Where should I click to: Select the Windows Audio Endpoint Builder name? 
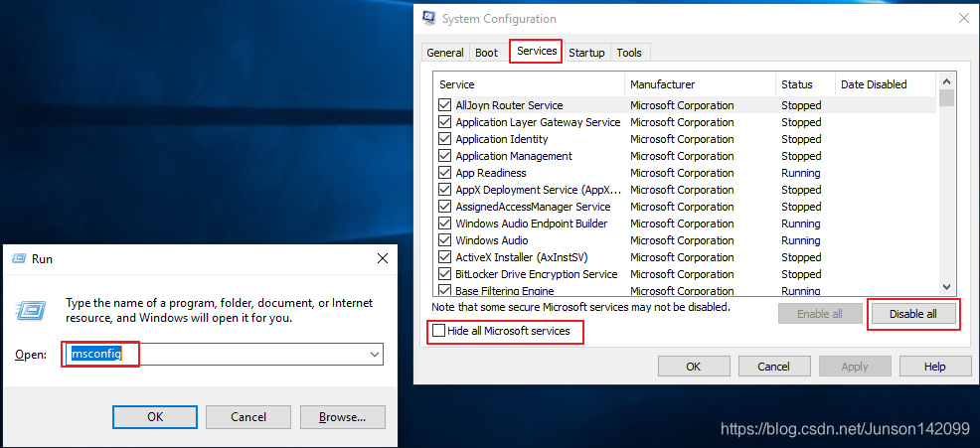(x=532, y=224)
